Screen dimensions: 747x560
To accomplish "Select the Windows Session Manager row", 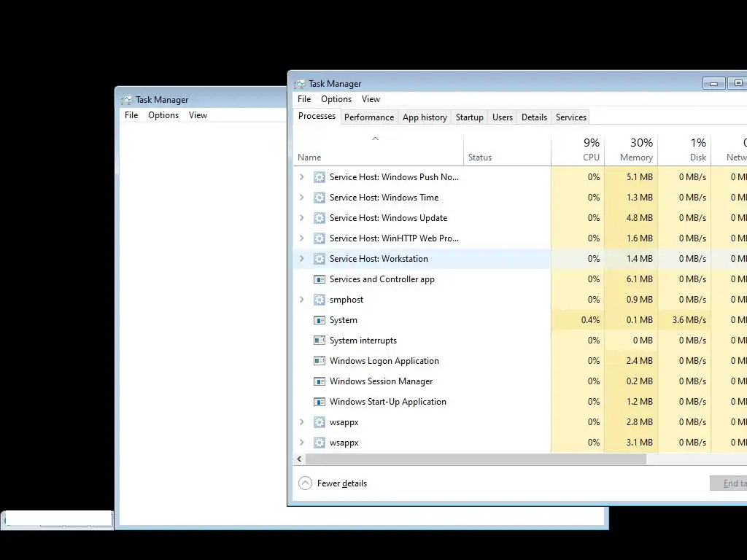I will [x=520, y=381].
